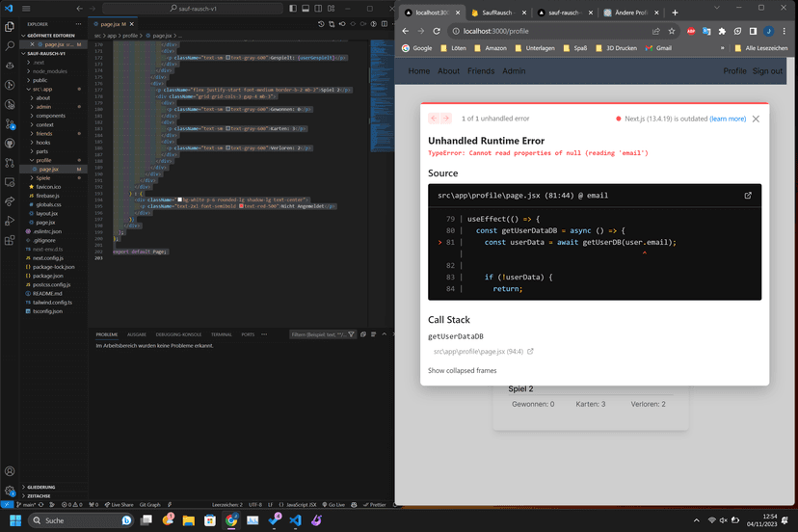Open globals.css in the explorer
798x532 pixels.
tap(48, 204)
